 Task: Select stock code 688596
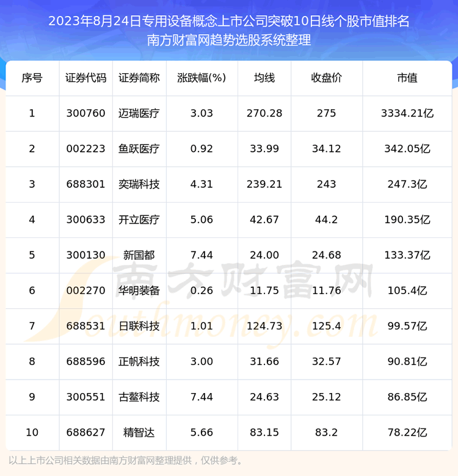[x=85, y=361]
